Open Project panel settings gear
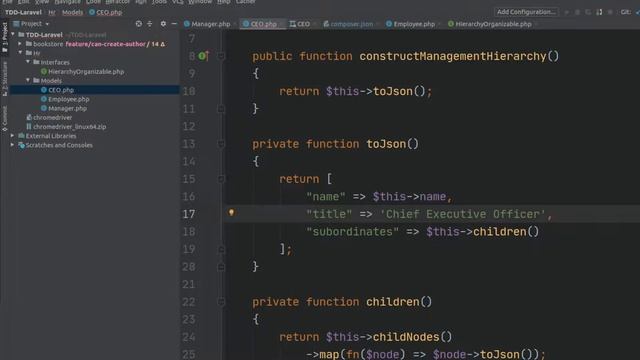 163,24
